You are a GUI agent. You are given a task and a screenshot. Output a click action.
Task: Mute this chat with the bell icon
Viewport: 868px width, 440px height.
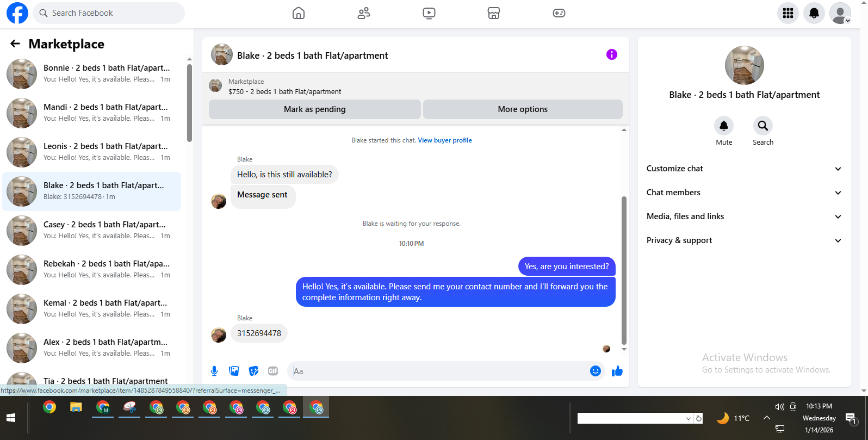point(724,126)
